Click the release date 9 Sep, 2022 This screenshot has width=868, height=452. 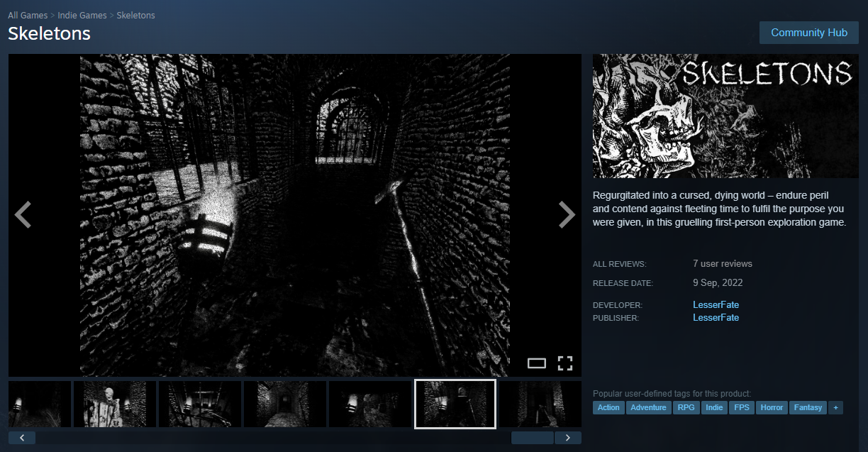click(x=718, y=282)
